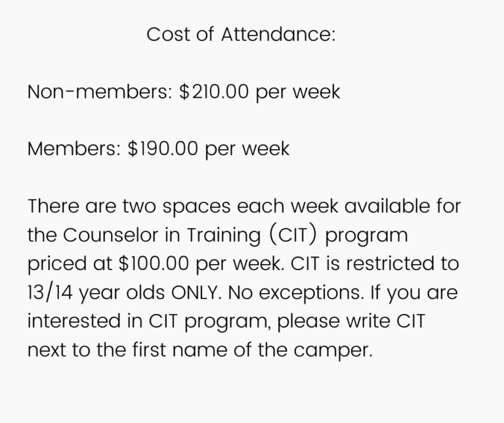
Task: Click the '(CIT)' abbreviation in parentheses
Action: click(293, 235)
